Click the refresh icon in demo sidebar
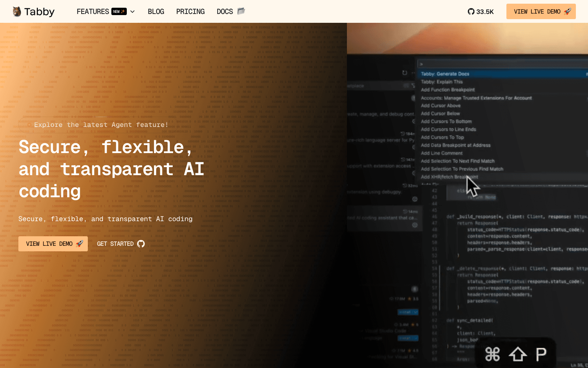The image size is (588, 368). click(x=404, y=73)
